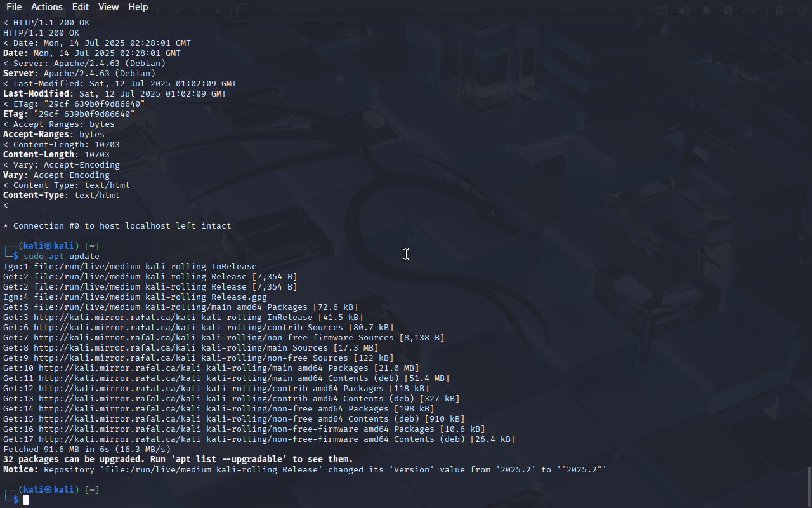Click the faint volume speaker icon
This screenshot has height=508, width=812.
coord(684,11)
